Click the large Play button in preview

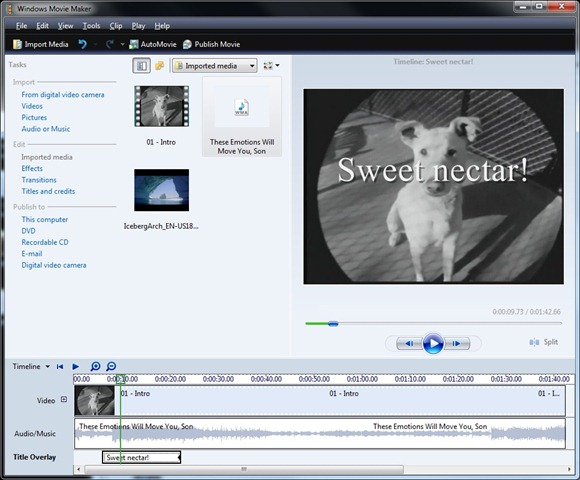pyautogui.click(x=433, y=344)
